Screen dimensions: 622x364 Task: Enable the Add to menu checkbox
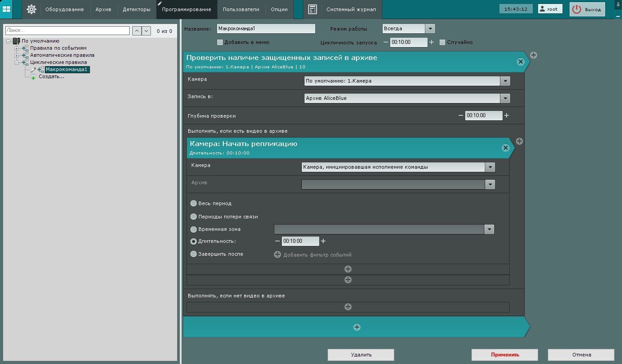click(220, 43)
